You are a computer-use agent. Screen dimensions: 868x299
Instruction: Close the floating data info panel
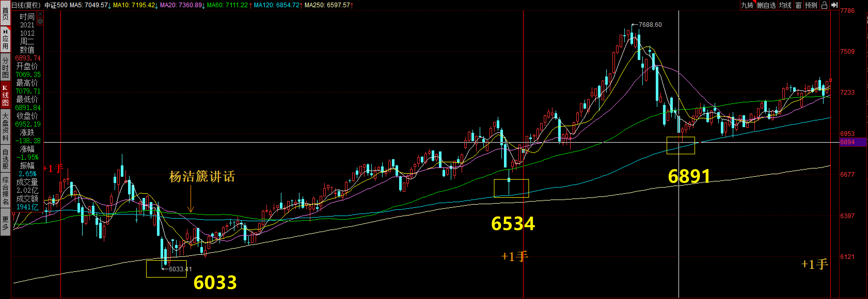click(41, 14)
